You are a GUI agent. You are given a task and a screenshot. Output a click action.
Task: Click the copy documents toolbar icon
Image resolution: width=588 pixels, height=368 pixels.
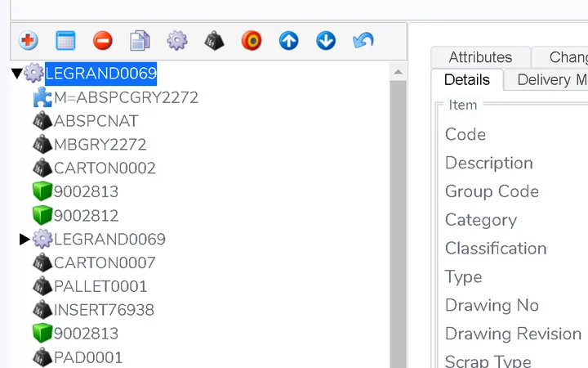pyautogui.click(x=140, y=41)
